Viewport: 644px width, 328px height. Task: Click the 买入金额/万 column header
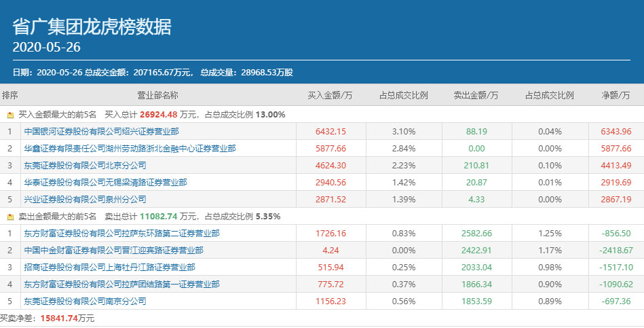[330, 95]
